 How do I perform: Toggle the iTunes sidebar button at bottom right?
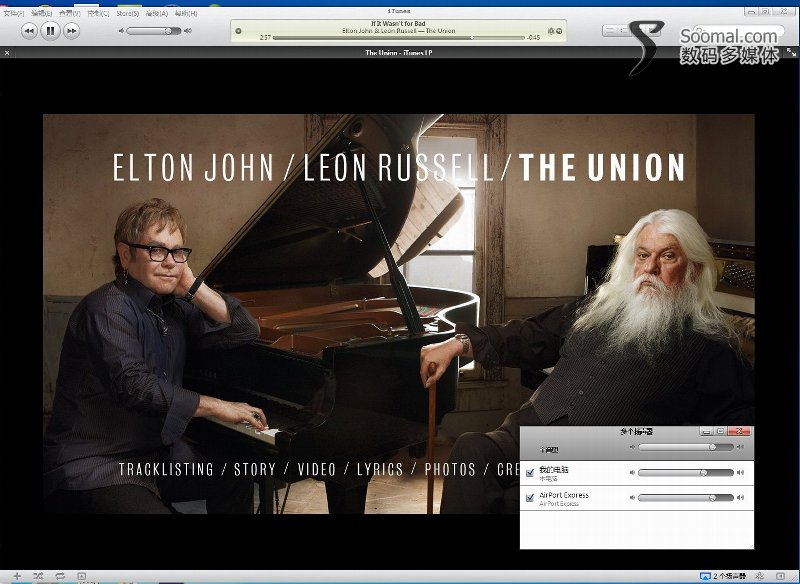click(x=780, y=576)
